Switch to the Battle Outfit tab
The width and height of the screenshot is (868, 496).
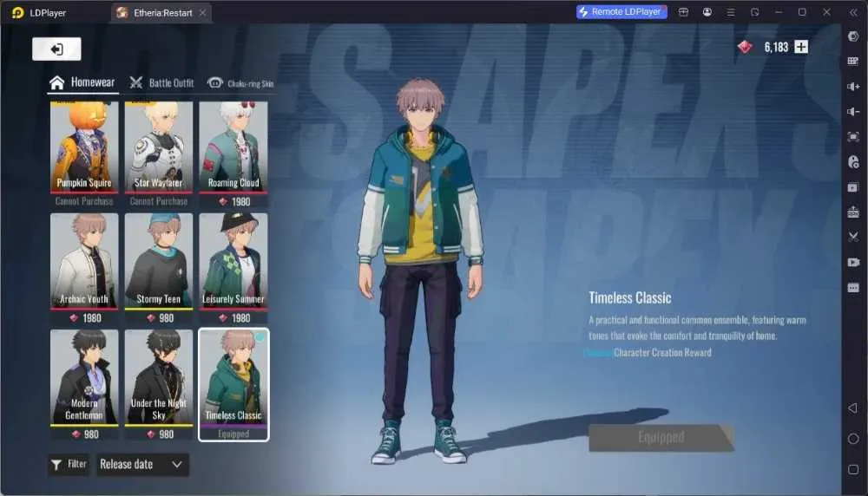[x=161, y=83]
